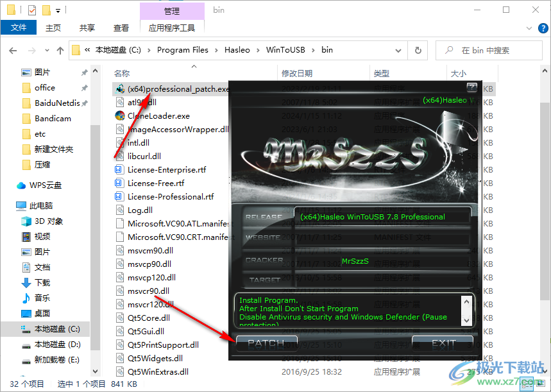Open 3D 对象 in navigation pane
The width and height of the screenshot is (551, 392).
click(x=49, y=221)
